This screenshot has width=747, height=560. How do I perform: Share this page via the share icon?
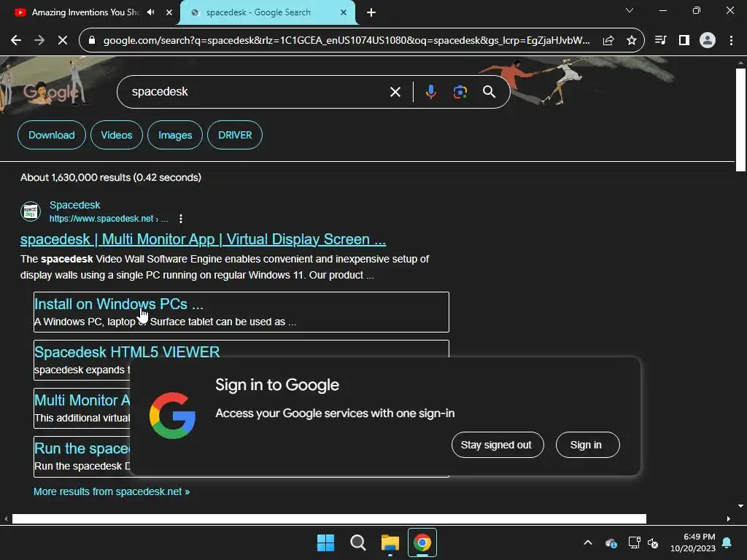[x=608, y=41]
